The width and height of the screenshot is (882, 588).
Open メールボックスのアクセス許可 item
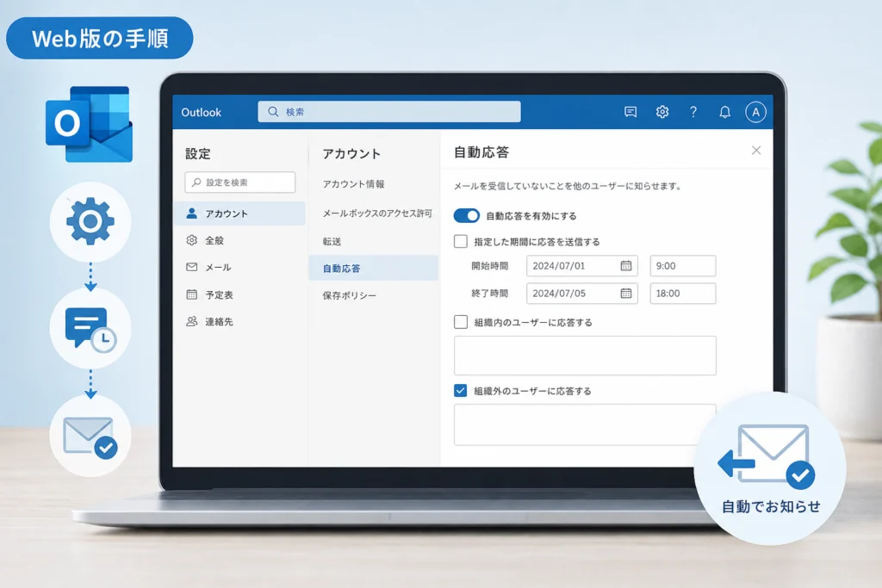coord(377,213)
